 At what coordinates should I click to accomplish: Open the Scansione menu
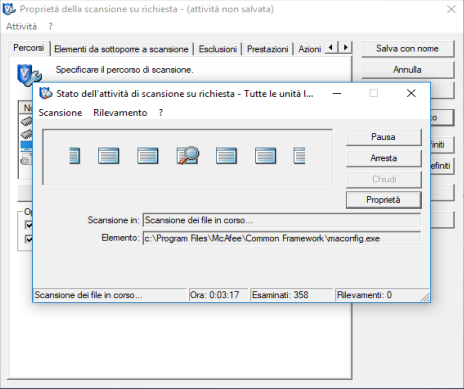coord(60,113)
